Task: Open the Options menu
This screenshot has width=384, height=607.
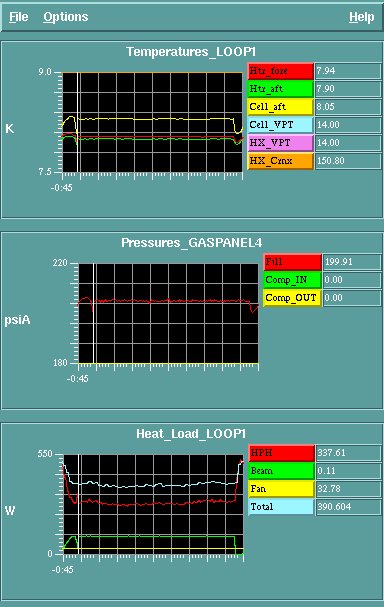Action: [x=66, y=17]
